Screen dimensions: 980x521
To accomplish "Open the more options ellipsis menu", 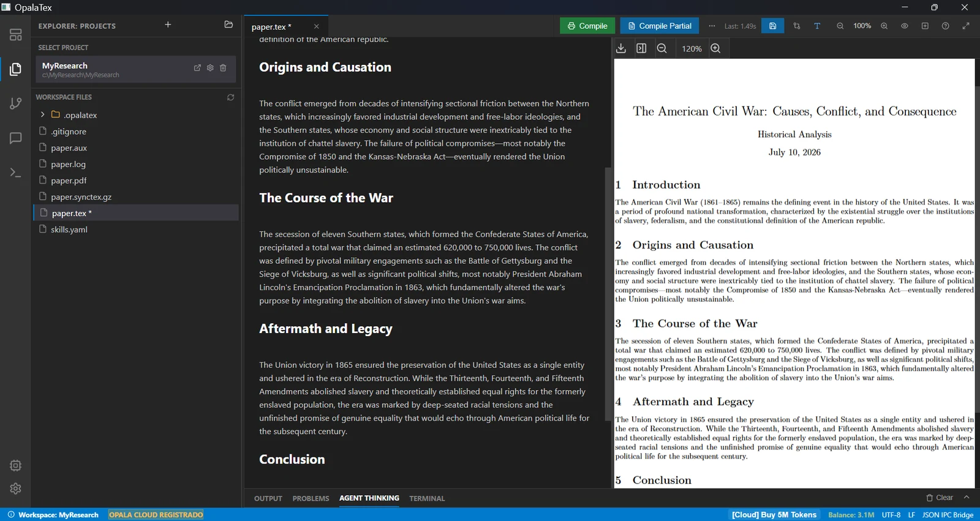I will point(712,26).
